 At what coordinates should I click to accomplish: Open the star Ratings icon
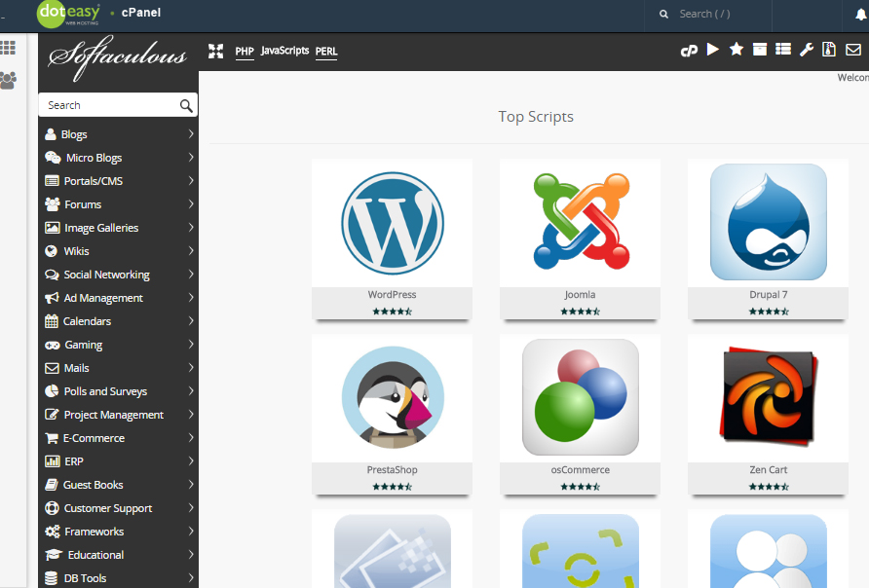[x=736, y=50]
